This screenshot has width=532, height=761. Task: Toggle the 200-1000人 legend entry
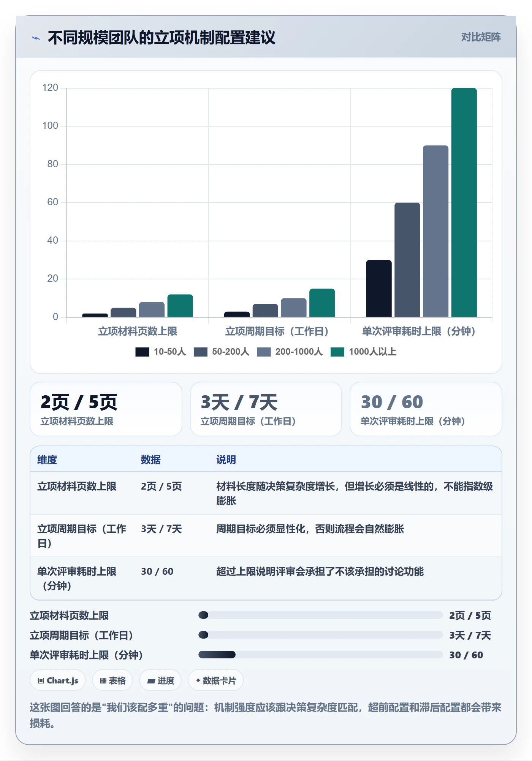pyautogui.click(x=290, y=352)
